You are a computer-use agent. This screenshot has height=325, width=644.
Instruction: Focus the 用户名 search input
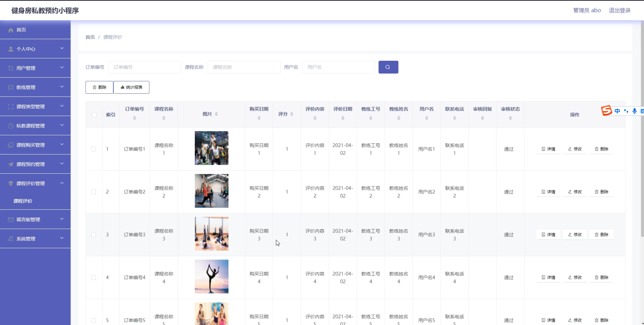pos(339,67)
